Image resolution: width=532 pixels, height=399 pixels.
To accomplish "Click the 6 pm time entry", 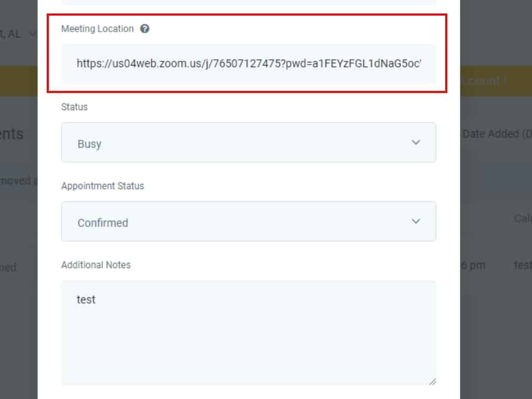I will (473, 265).
